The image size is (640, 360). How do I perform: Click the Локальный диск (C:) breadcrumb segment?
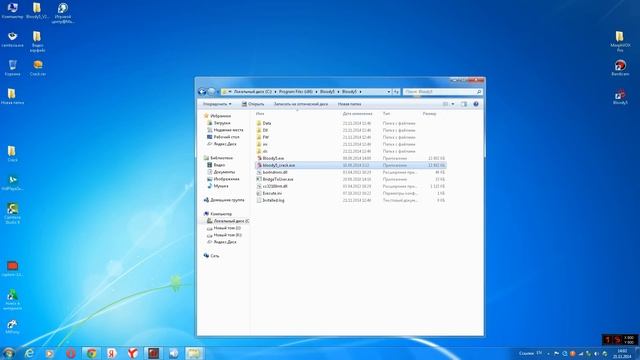253,92
